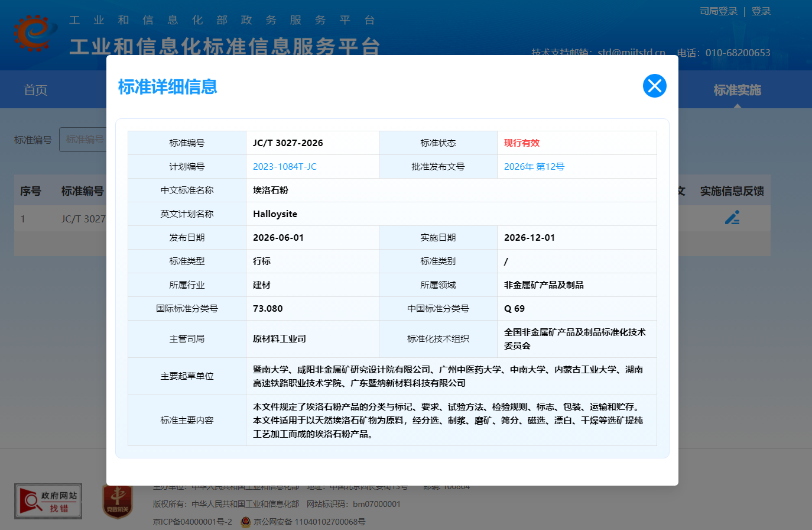Click the 司局登录 link
Viewport: 812px width, 530px height.
(x=719, y=11)
